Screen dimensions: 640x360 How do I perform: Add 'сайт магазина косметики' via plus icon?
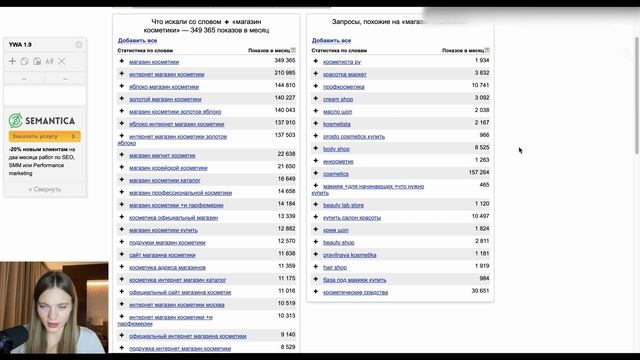(122, 254)
